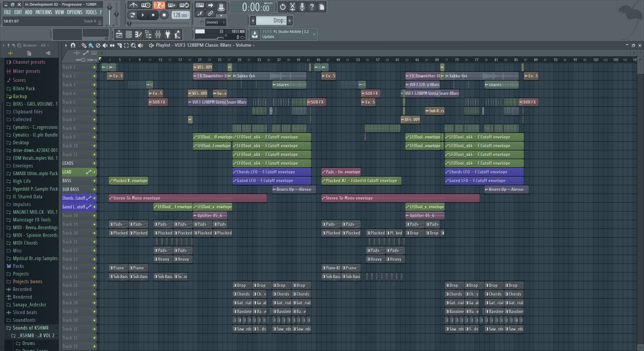Expand the Sounds of KSHMR folder

(x=31, y=328)
